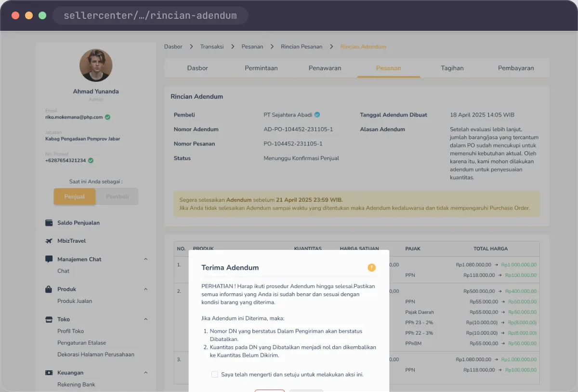The width and height of the screenshot is (578, 392).
Task: Collapse the Manajemen Chat section chevron
Action: pos(146,259)
